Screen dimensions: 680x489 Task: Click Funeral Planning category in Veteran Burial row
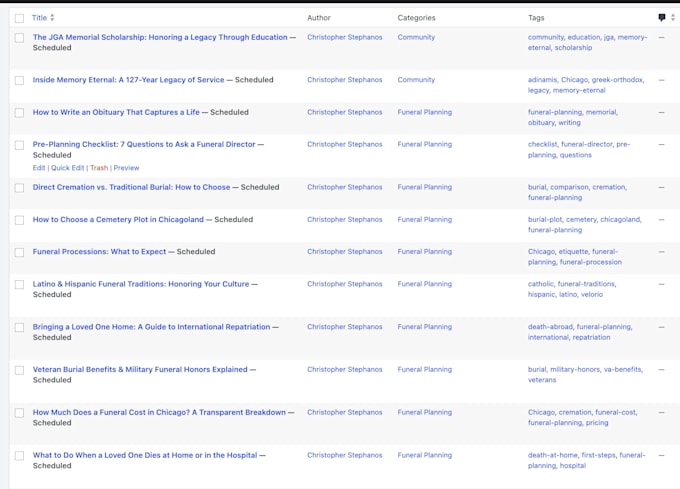coord(425,369)
